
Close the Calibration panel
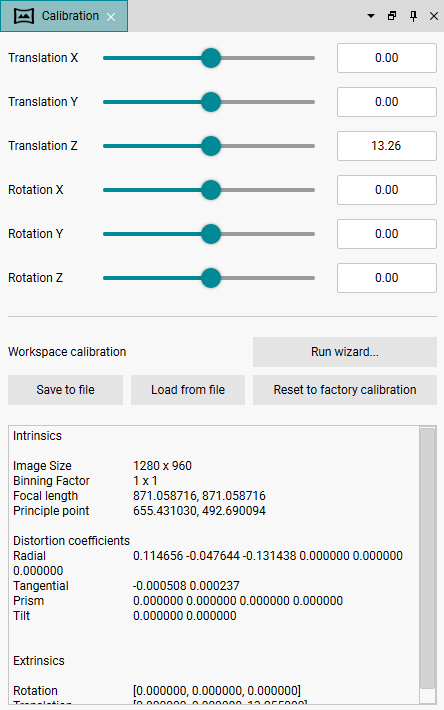(x=434, y=16)
